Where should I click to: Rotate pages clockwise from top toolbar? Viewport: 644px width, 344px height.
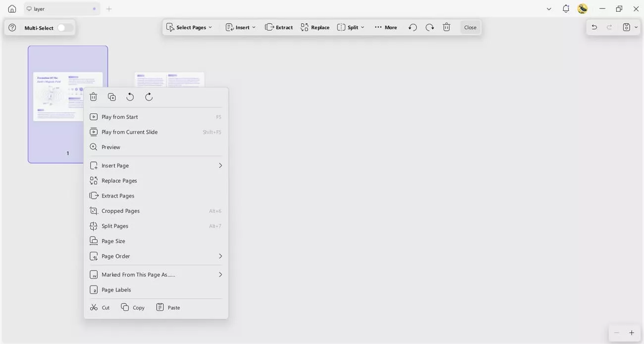pos(429,27)
